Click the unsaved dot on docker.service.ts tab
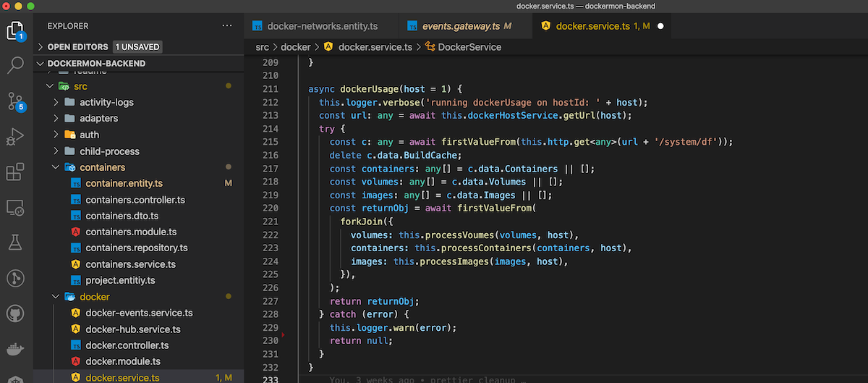This screenshot has width=868, height=383. coord(661,27)
